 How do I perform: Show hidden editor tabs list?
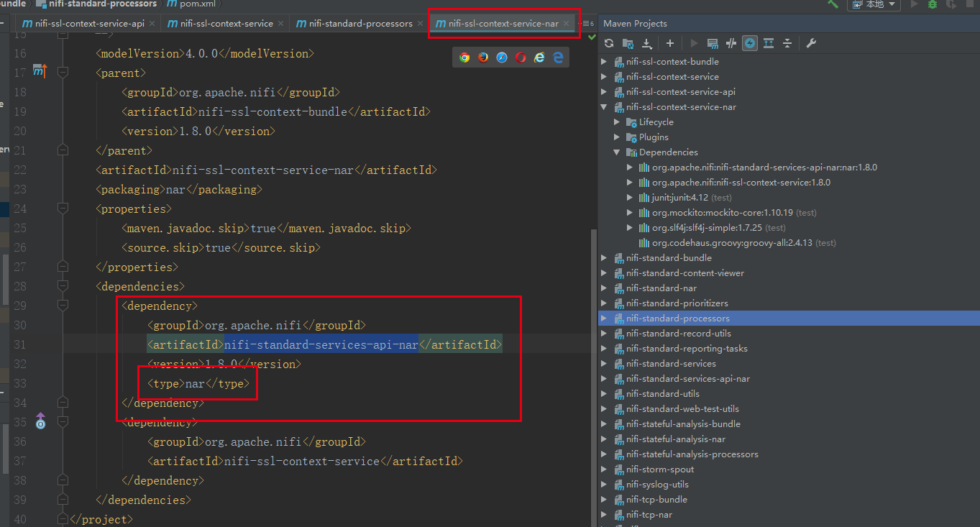point(587,24)
